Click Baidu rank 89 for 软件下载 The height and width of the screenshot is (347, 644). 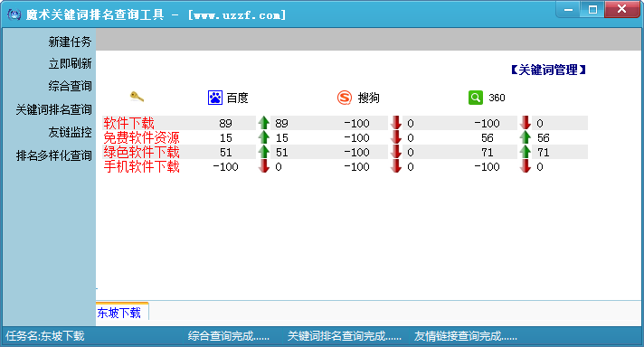[225, 124]
